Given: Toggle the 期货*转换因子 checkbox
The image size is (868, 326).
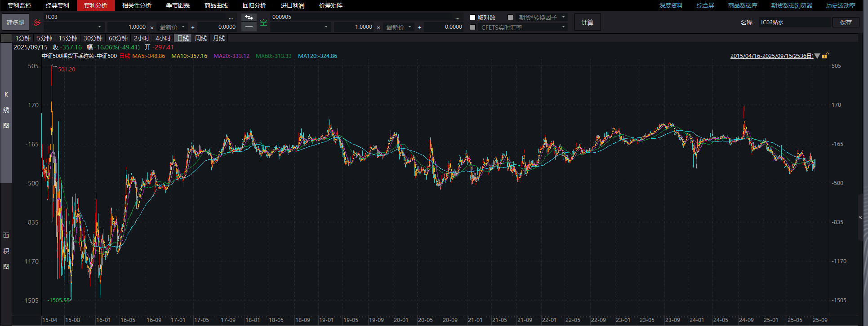Looking at the screenshot, I should tap(510, 18).
